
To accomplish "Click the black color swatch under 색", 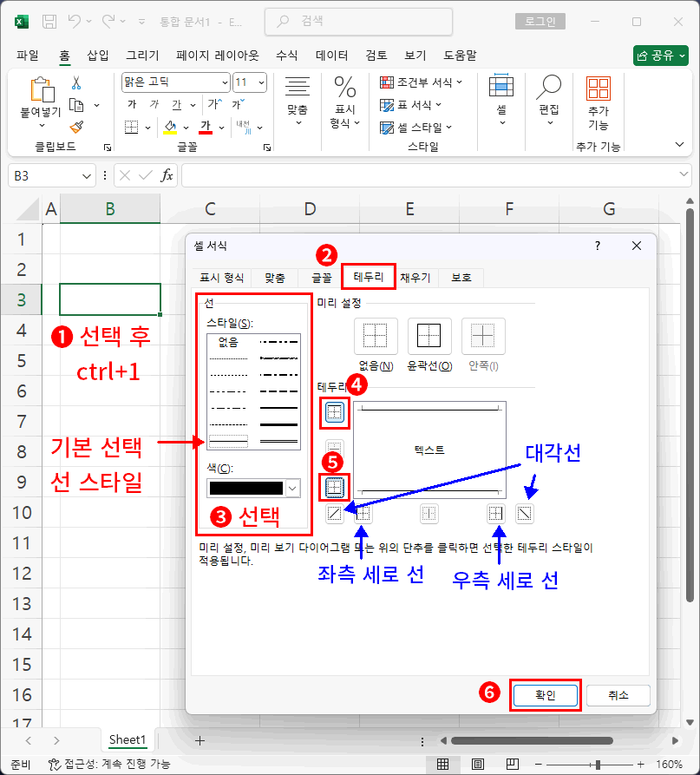I will click(246, 489).
